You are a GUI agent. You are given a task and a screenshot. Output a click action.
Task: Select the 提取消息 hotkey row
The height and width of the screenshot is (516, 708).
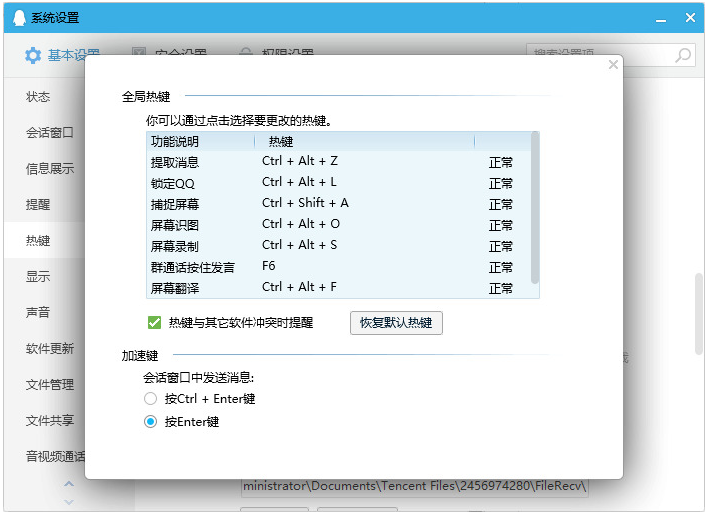pyautogui.click(x=339, y=162)
